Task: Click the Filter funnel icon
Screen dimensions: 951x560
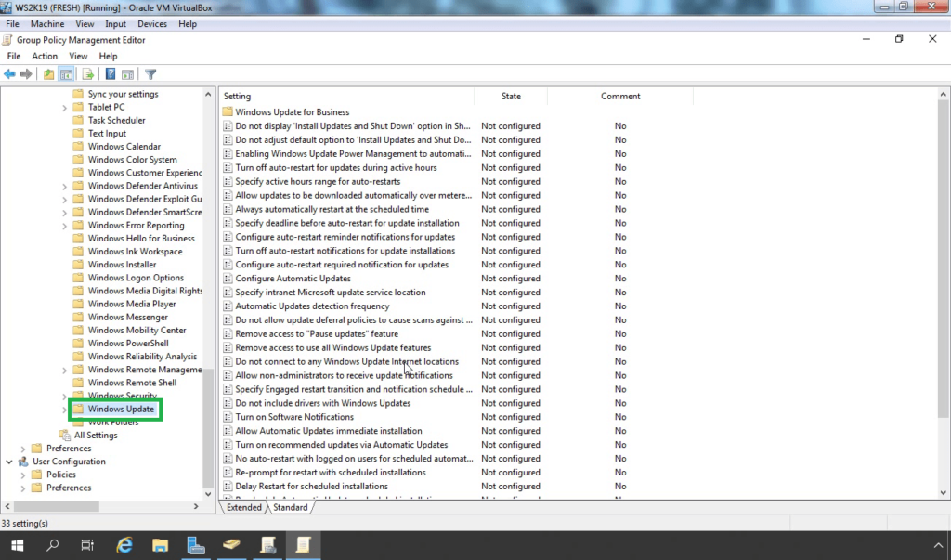Action: (150, 74)
